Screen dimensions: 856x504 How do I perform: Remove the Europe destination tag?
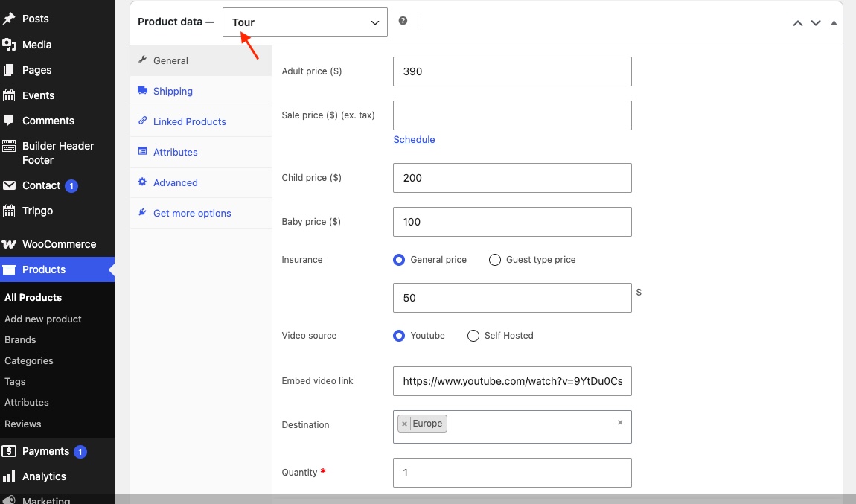click(404, 424)
